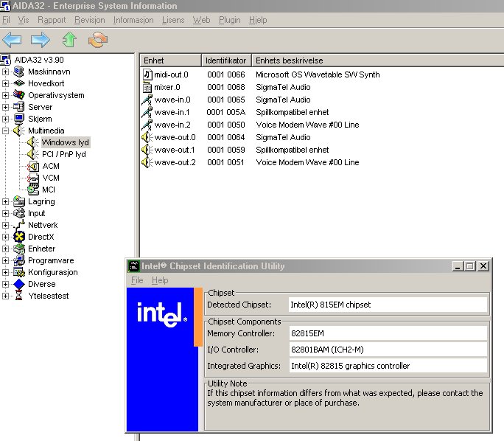
Task: Sort by the Enhet column header
Action: click(x=171, y=60)
